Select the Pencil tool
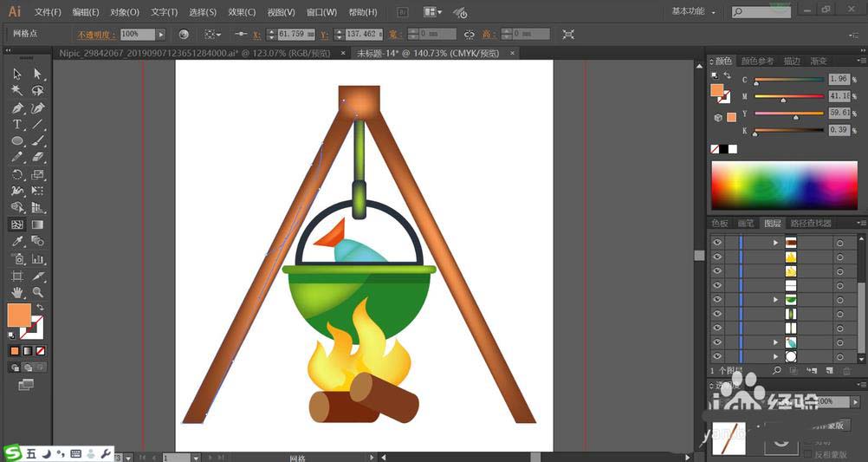This screenshot has height=462, width=868. tap(17, 158)
